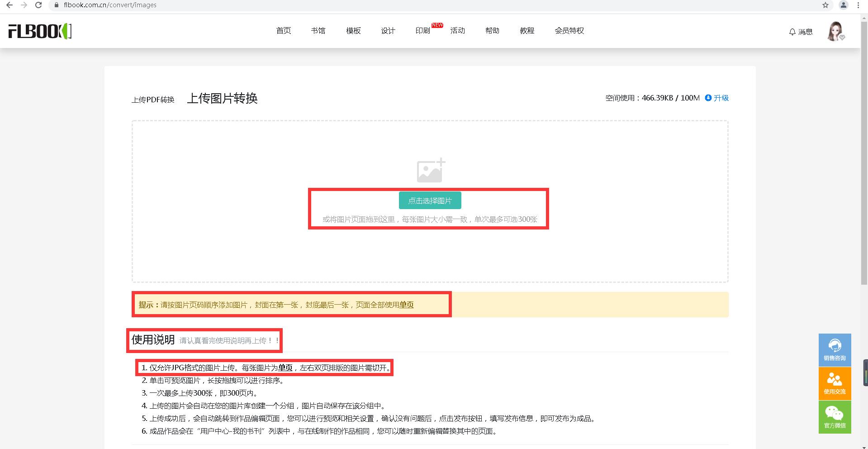The image size is (868, 449).
Task: Click the image placeholder icon in the upload area
Action: (x=430, y=171)
